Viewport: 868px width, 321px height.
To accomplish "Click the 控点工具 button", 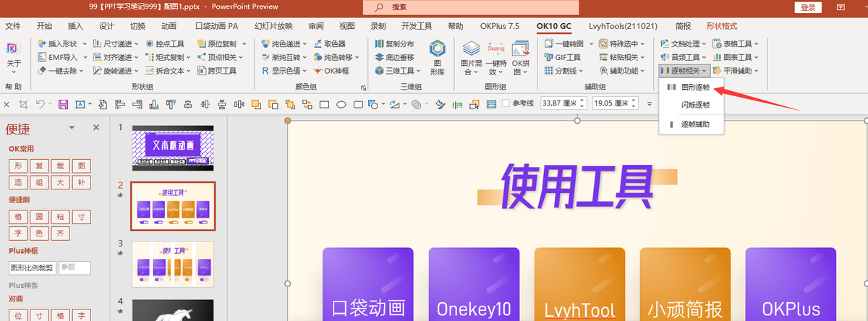I will (165, 43).
